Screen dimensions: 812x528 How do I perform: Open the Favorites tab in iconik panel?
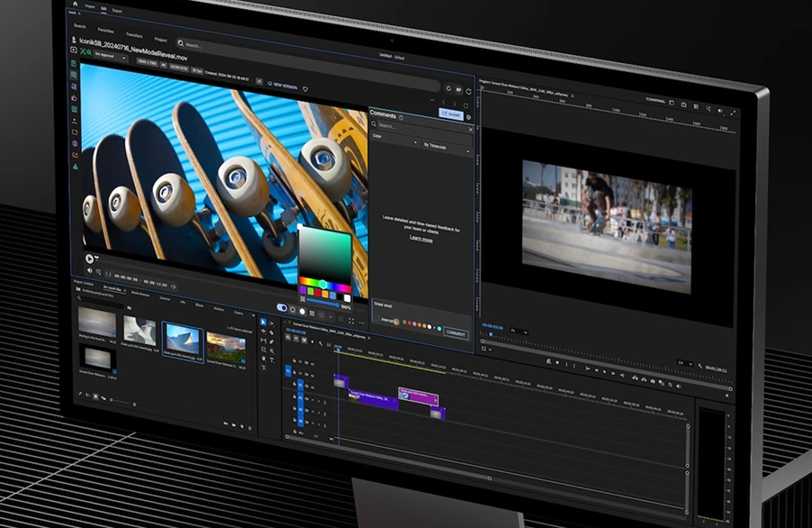click(x=105, y=31)
